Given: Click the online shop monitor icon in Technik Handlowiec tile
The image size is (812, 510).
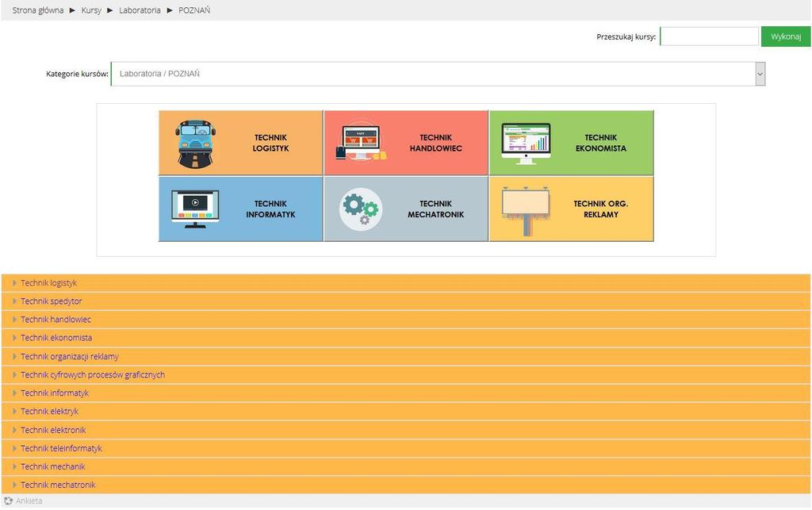Looking at the screenshot, I should [x=361, y=142].
